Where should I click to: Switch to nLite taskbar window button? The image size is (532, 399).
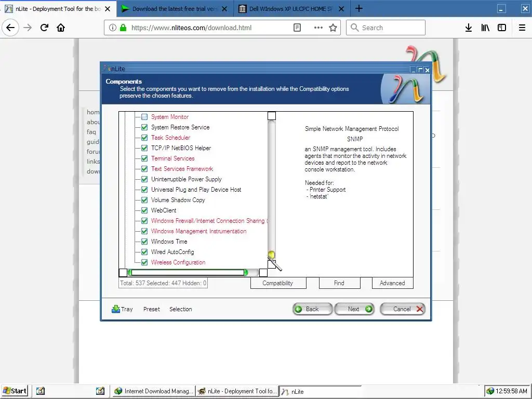click(x=319, y=391)
